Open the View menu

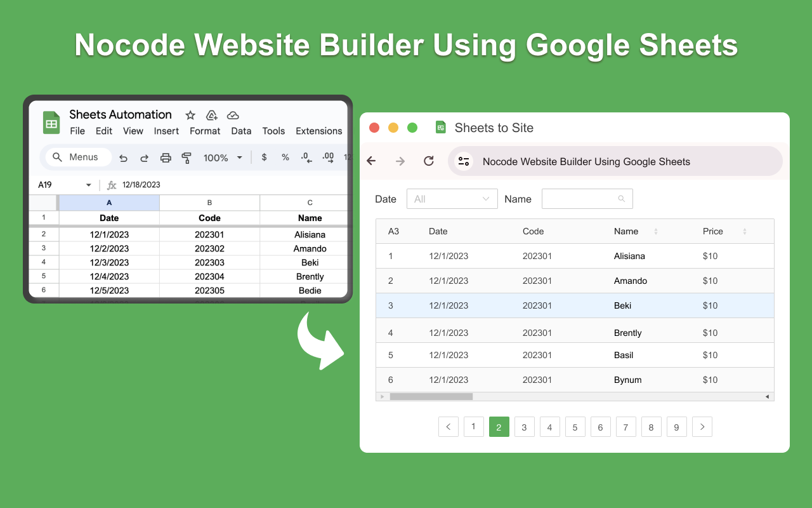pos(133,131)
